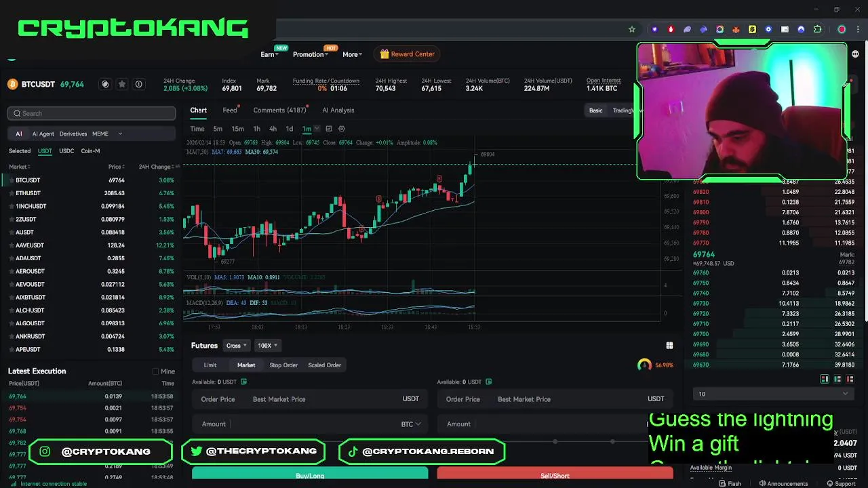
Task: Open the AI Analysis tab
Action: 338,110
